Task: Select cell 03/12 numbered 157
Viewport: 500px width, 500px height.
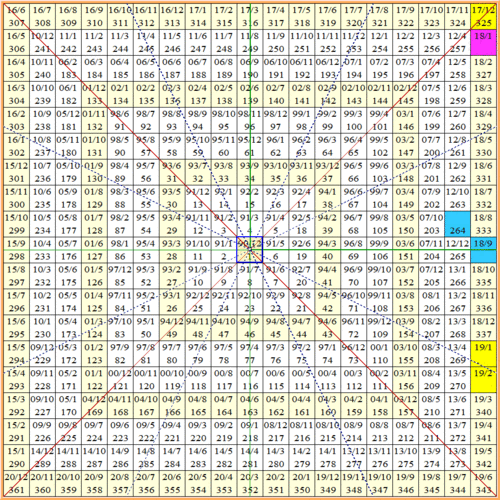Action: click(406, 406)
